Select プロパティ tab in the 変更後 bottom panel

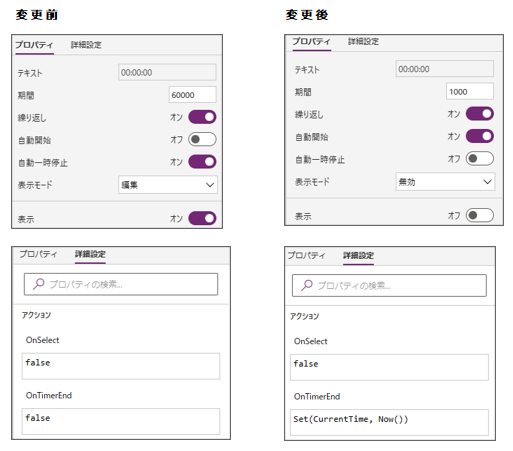coord(306,255)
